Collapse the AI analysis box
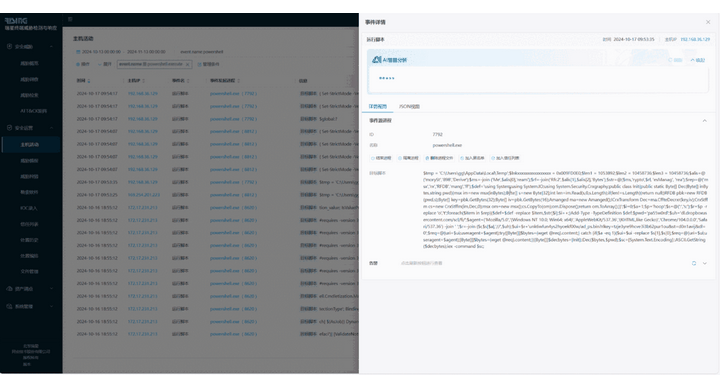Viewport: 720px width, 388px height. pos(697,60)
